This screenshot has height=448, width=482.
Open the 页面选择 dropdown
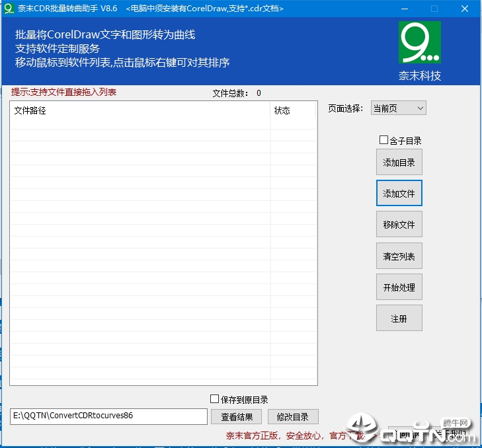click(x=399, y=108)
